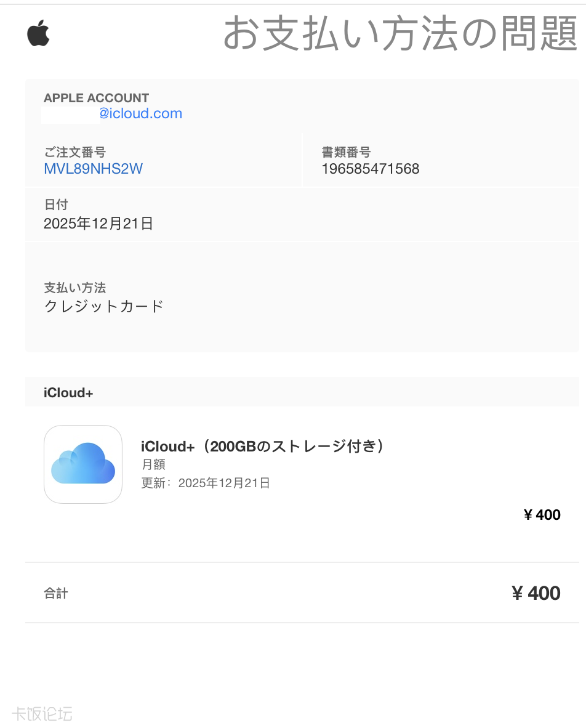Click the redacted email name box
The image size is (586, 728).
coord(70,115)
